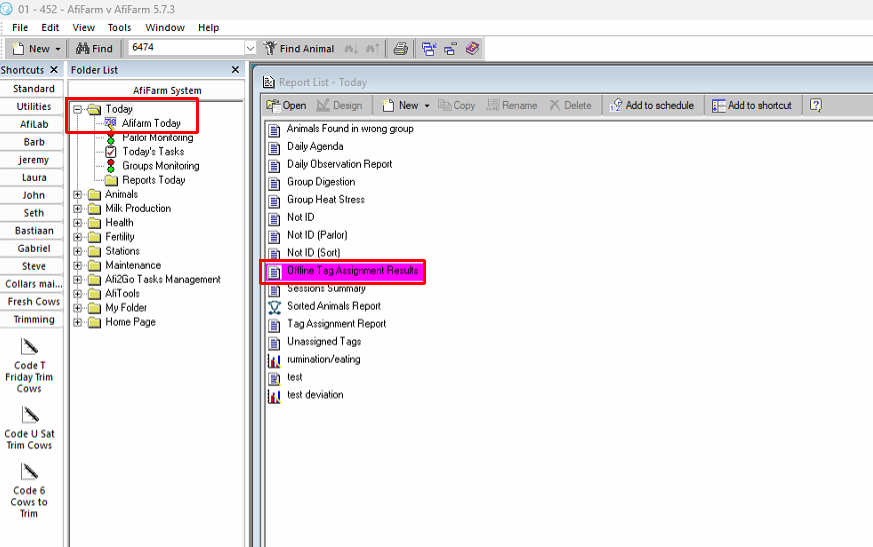The height and width of the screenshot is (547, 873).
Task: Click the test deviation chart icon
Action: pyautogui.click(x=274, y=395)
